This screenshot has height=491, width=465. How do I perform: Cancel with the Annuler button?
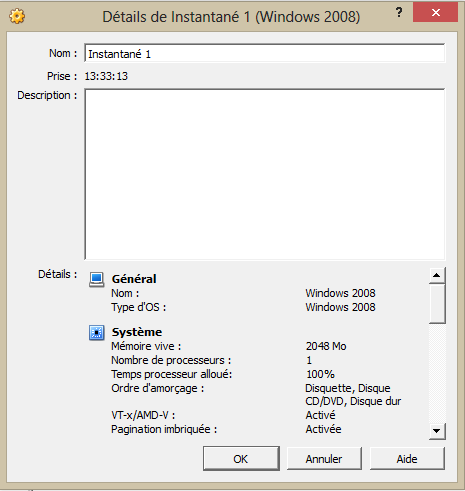(324, 459)
